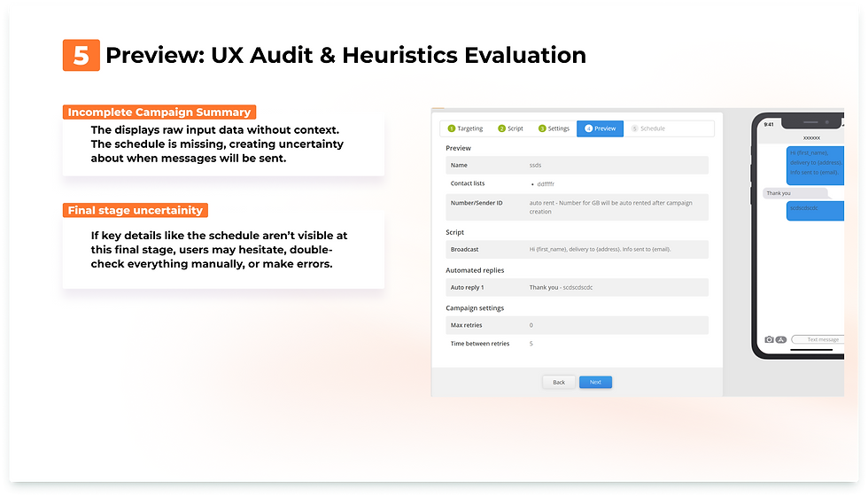
Task: Click the blue bubble starting 'Hi {first_name}'
Action: pos(816,165)
